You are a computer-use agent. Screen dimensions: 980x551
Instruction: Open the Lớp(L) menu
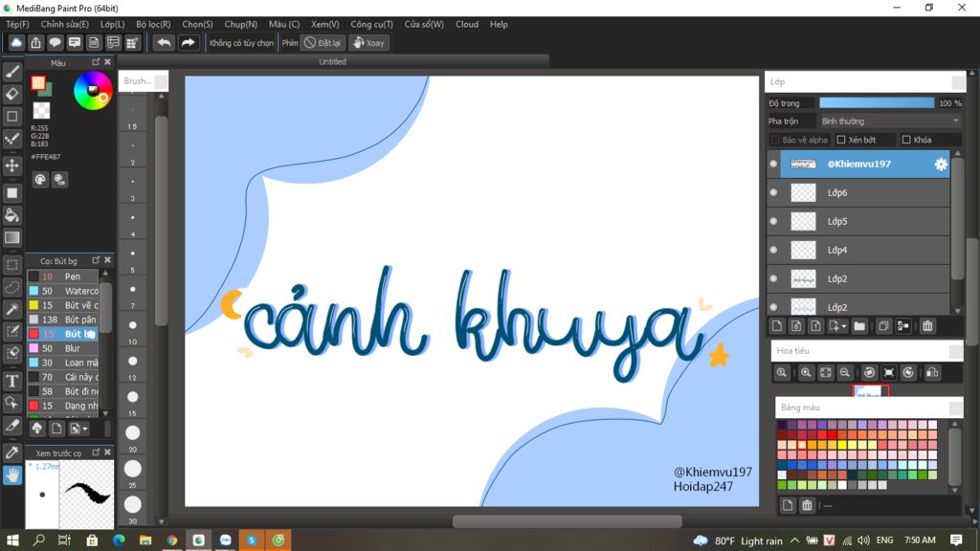point(113,24)
